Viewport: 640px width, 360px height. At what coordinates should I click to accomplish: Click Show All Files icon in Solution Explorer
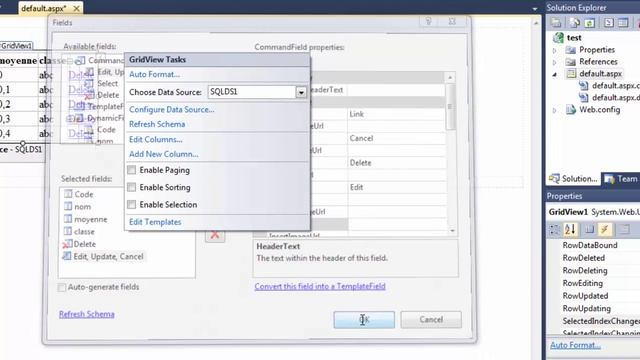574,23
